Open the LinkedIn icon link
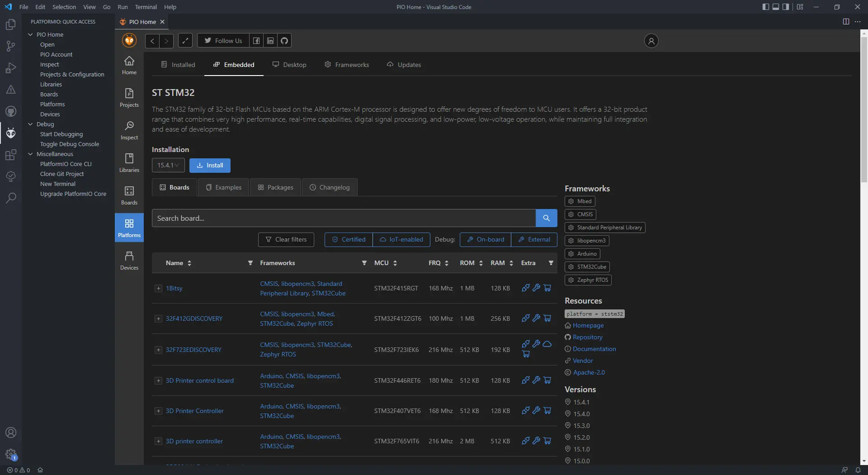Viewport: 868px width, 475px height. [270, 41]
